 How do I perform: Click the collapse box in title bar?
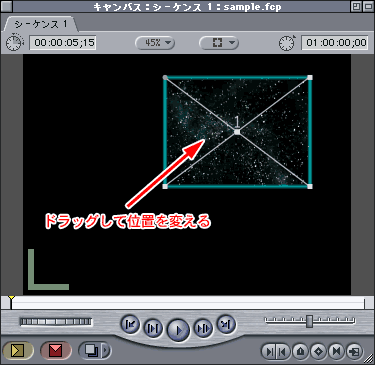[x=368, y=6]
